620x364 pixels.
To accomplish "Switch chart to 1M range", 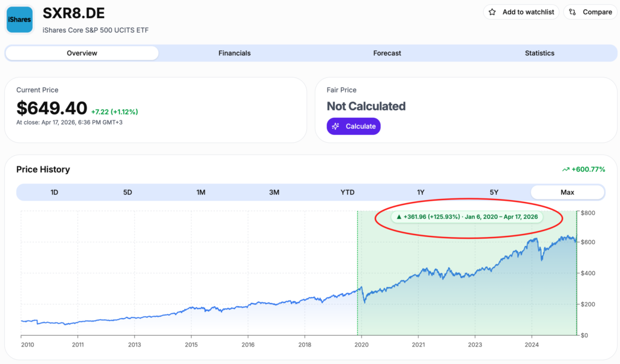I will click(x=201, y=192).
